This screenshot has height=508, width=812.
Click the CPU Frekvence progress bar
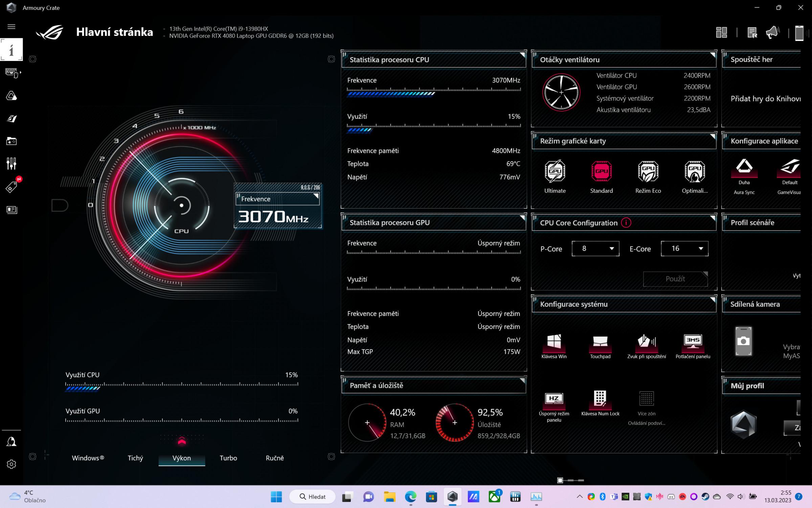(x=434, y=92)
